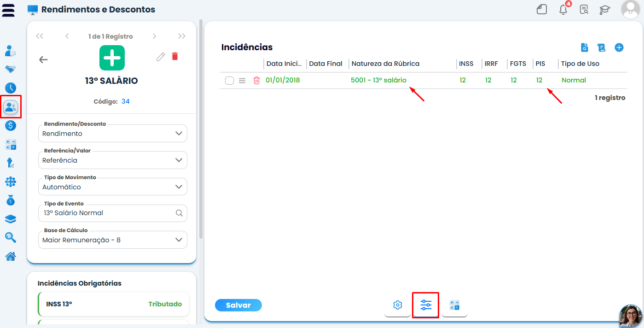Screen dimensions: 644x328
Task: Open the gear settings tab at bottom
Action: coord(398,305)
